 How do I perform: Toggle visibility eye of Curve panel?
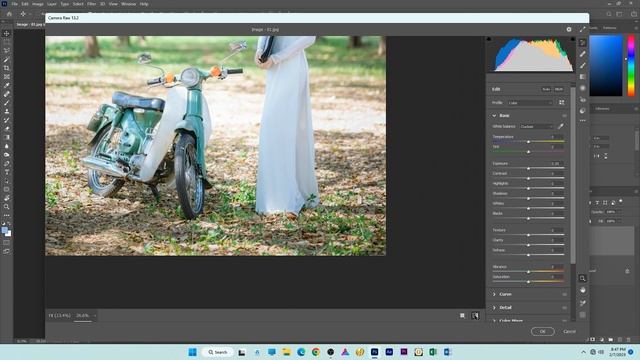point(564,294)
